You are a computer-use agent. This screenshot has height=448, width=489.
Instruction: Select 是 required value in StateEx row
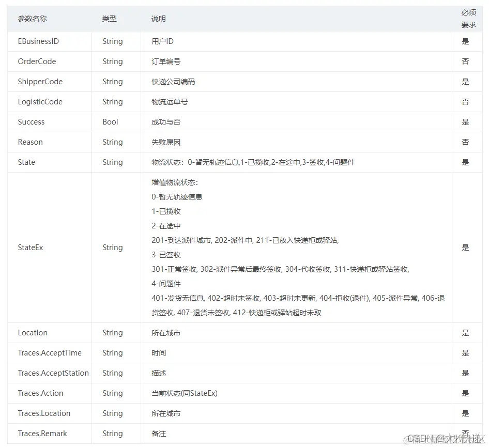coord(465,248)
